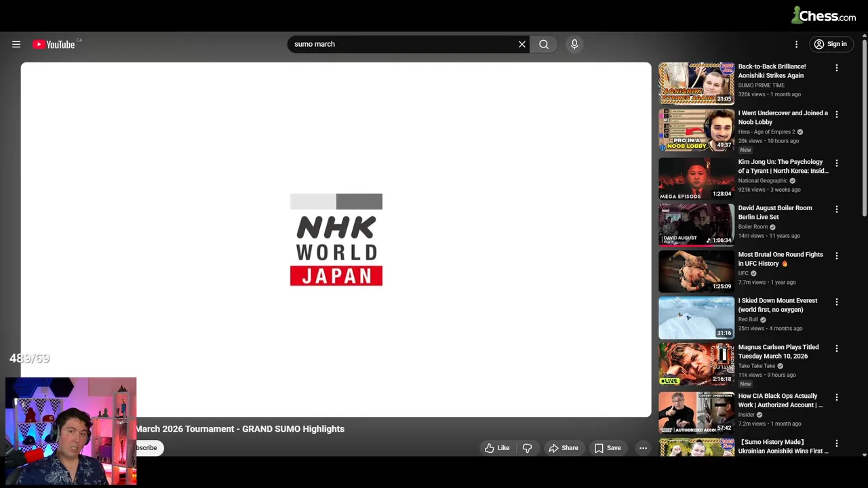Like the video with thumbs up
The image size is (868, 488).
pos(496,448)
